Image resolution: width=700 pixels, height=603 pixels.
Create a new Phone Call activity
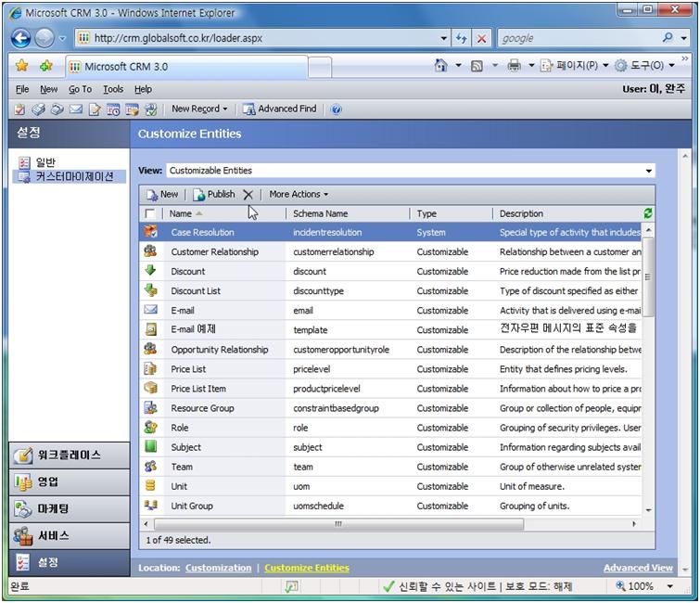57,109
